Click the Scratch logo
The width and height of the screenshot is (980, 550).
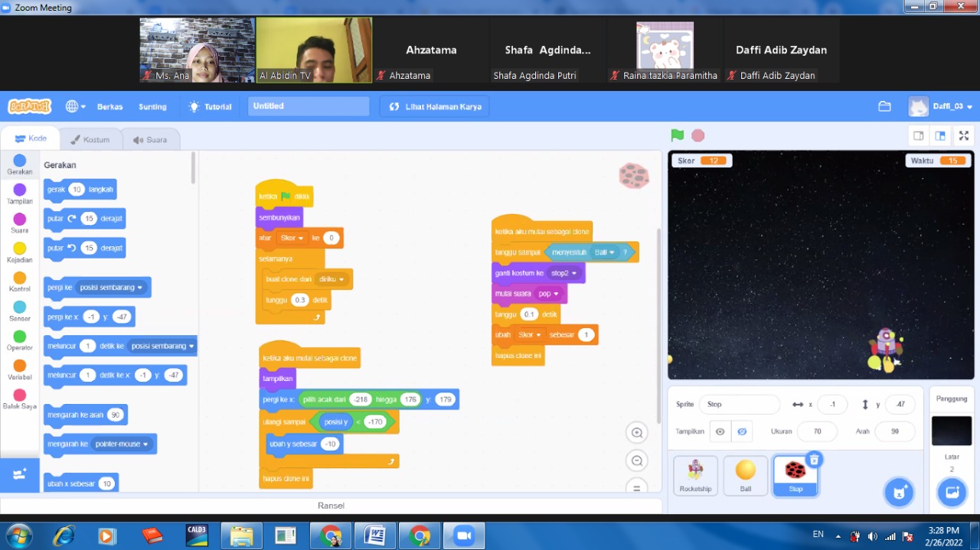[30, 106]
